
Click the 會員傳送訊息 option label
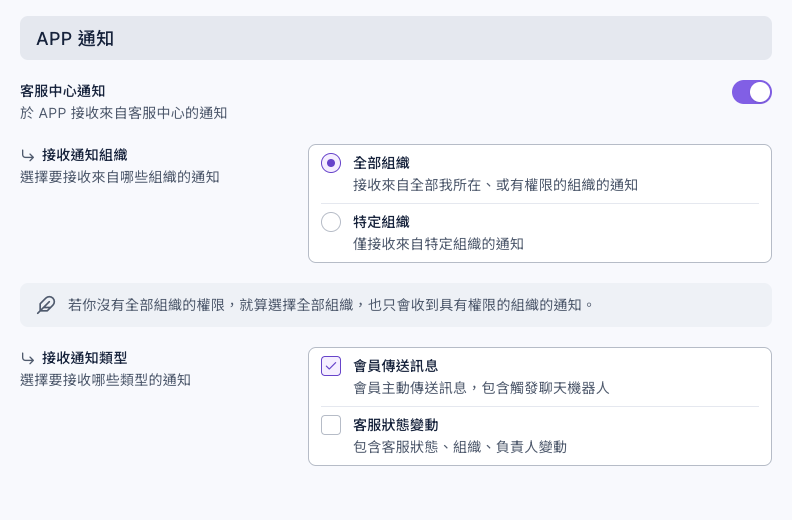click(x=395, y=366)
